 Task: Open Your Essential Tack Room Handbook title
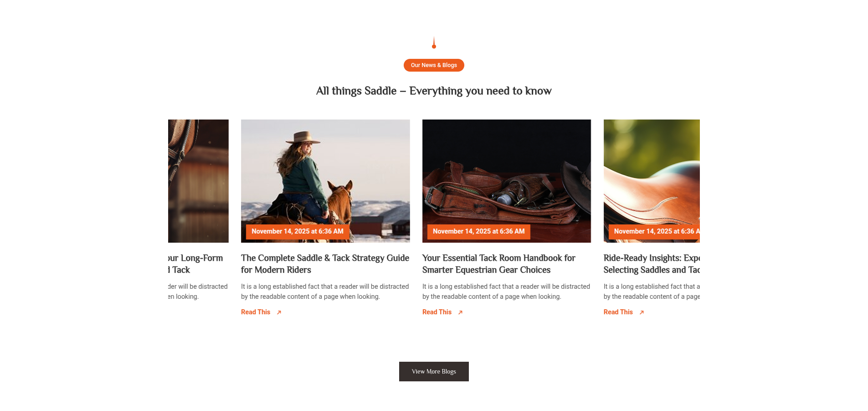pyautogui.click(x=499, y=264)
